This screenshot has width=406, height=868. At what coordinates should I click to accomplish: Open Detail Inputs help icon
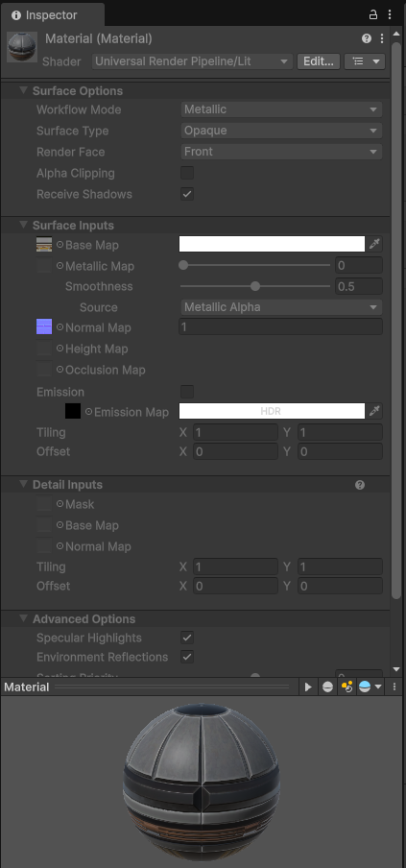[360, 485]
